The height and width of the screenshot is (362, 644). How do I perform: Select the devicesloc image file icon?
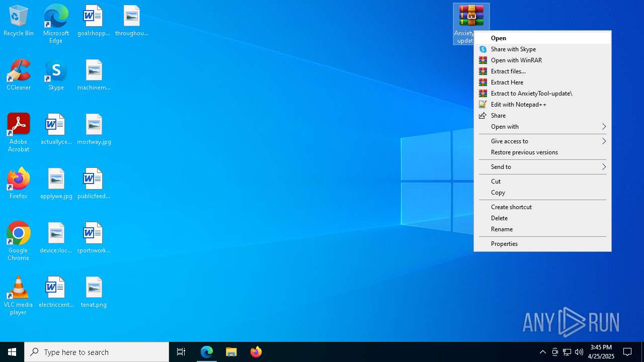56,238
